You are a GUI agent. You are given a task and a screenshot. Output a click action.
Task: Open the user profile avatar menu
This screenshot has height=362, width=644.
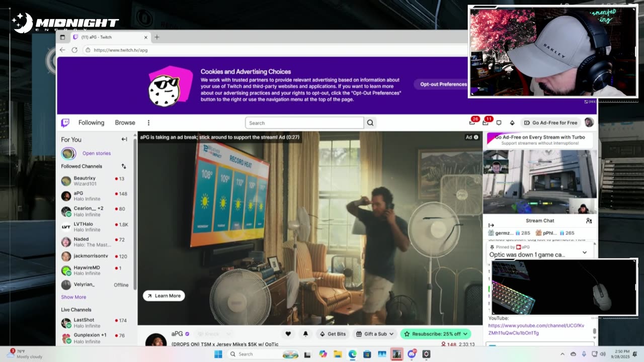click(589, 122)
